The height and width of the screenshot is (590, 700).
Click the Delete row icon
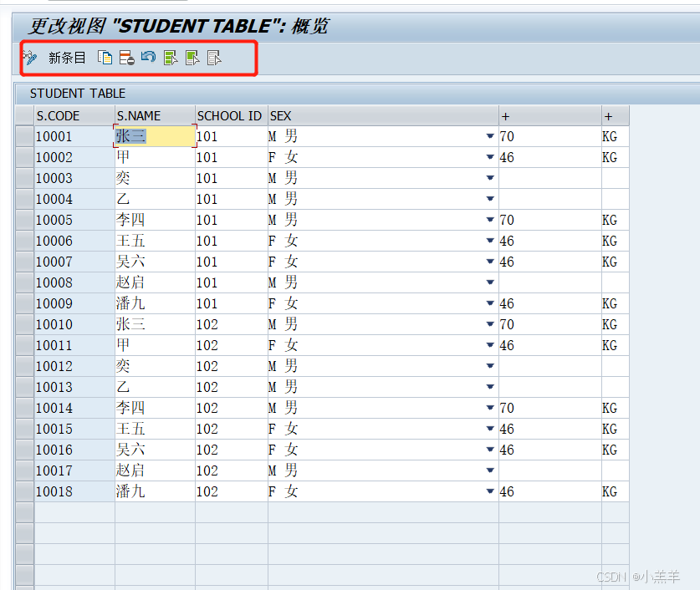tap(127, 58)
